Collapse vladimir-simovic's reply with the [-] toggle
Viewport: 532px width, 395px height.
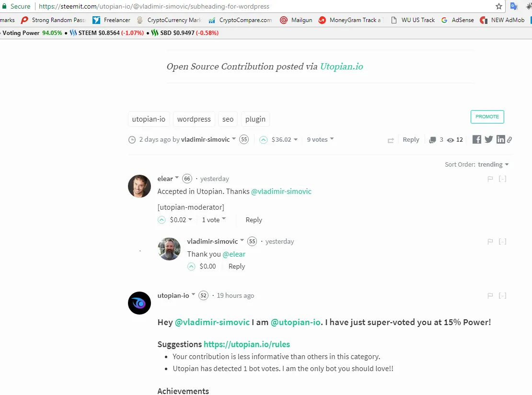(x=502, y=241)
